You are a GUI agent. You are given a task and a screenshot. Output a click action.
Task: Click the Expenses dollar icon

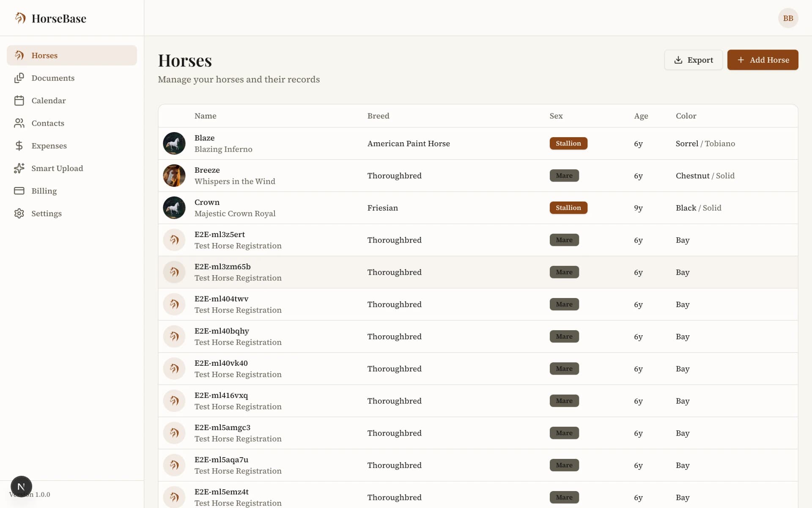coord(19,146)
